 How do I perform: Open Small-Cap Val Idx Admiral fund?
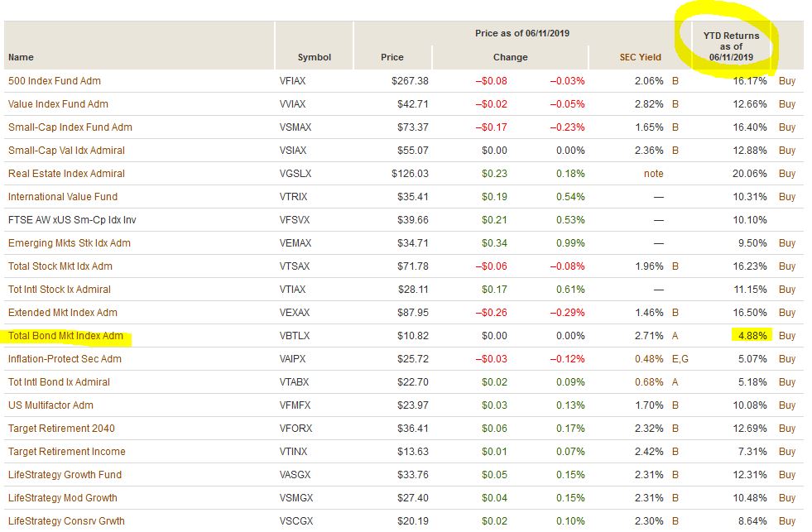tap(66, 151)
